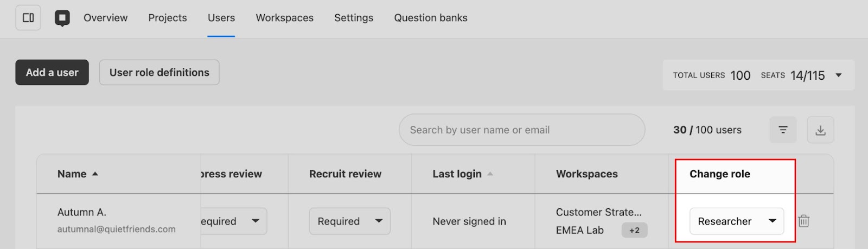
Task: Expand the seats summary caret
Action: pyautogui.click(x=839, y=75)
